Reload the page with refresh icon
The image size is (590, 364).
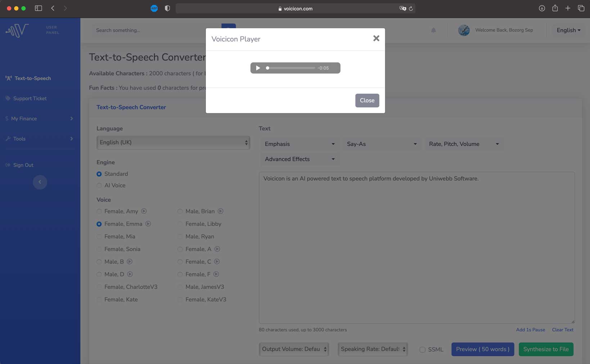pos(411,8)
